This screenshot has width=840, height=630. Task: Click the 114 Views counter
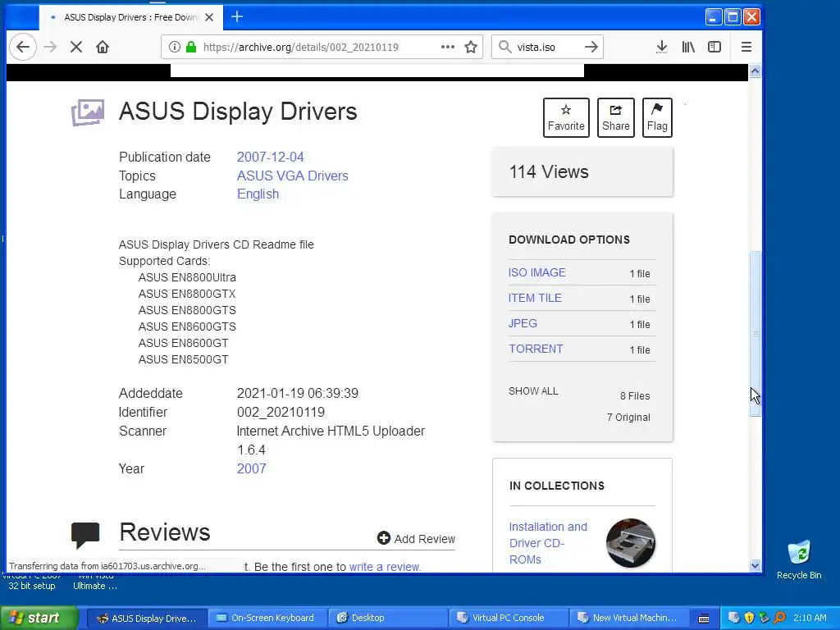pos(549,172)
